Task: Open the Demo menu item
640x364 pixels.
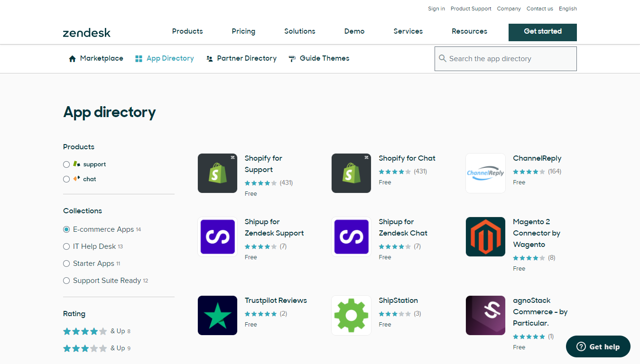Action: click(x=354, y=31)
